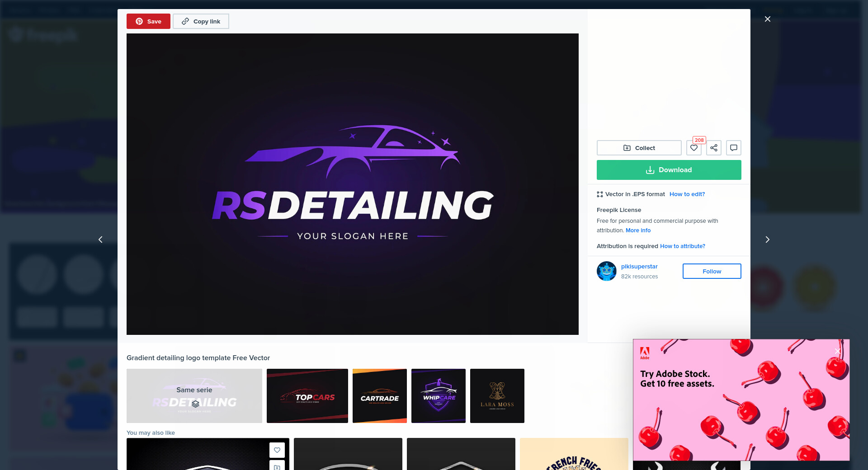Copy link to this resource
Image resolution: width=868 pixels, height=470 pixels.
pyautogui.click(x=201, y=21)
